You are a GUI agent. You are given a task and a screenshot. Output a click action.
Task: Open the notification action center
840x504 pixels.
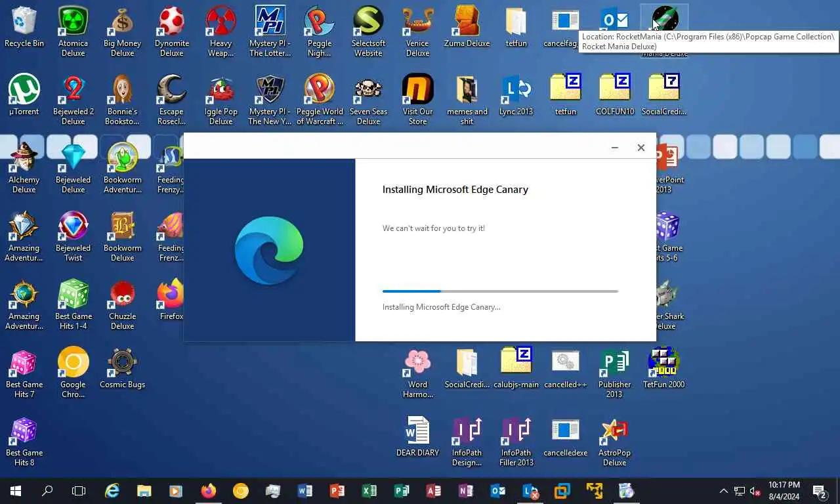tap(820, 491)
